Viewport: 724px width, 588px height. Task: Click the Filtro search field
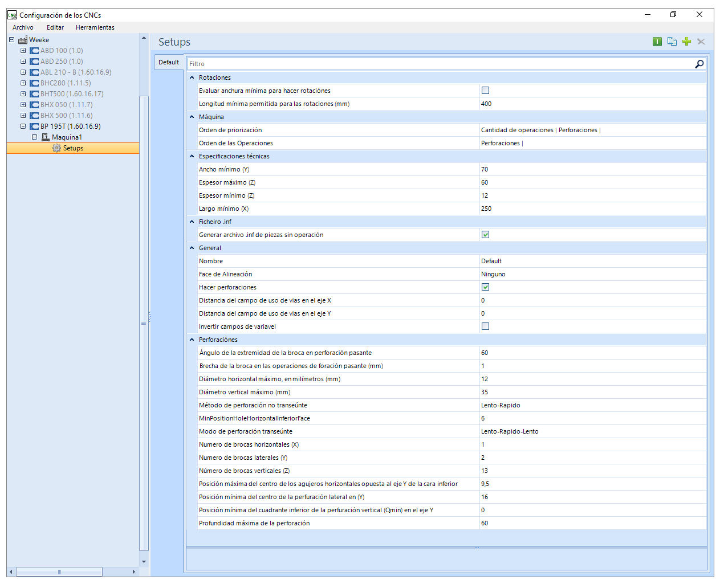click(440, 64)
